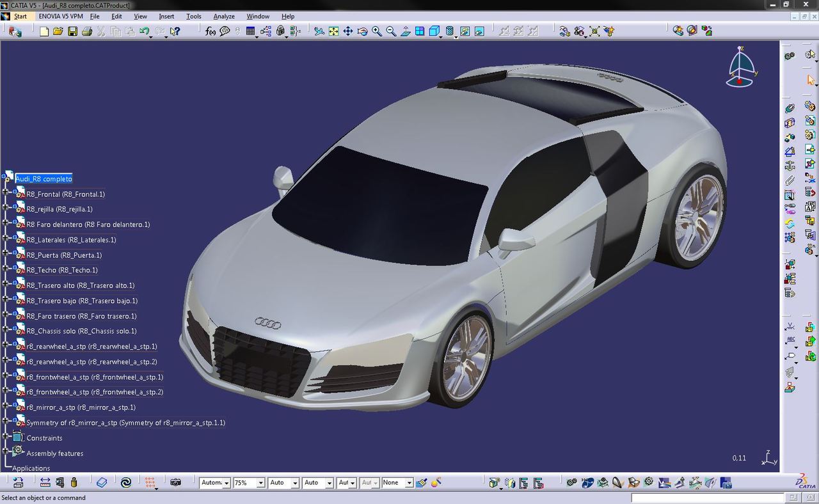
Task: Open the ENOVIA V5 VPM menu
Action: coord(61,16)
